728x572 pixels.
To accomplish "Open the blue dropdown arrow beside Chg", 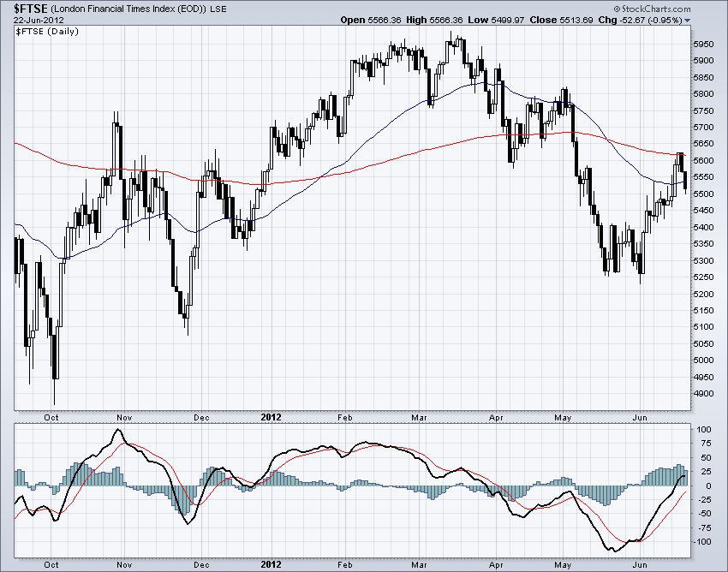I will [688, 21].
